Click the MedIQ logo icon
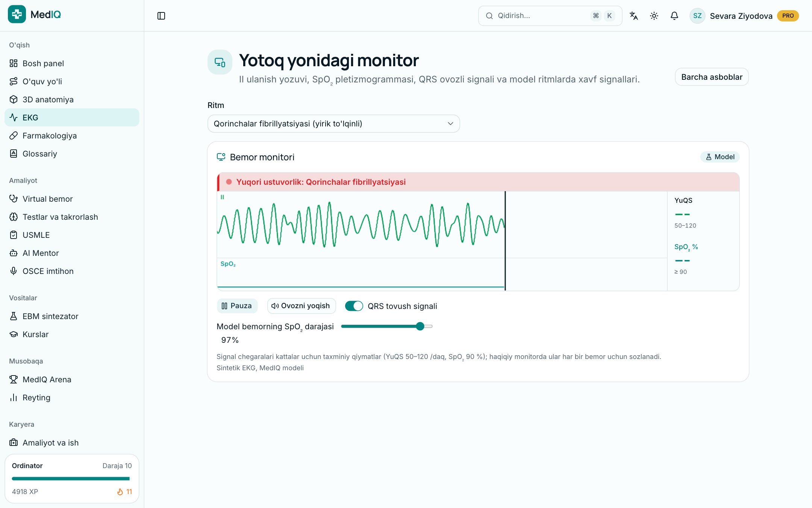812x508 pixels. coord(17,14)
